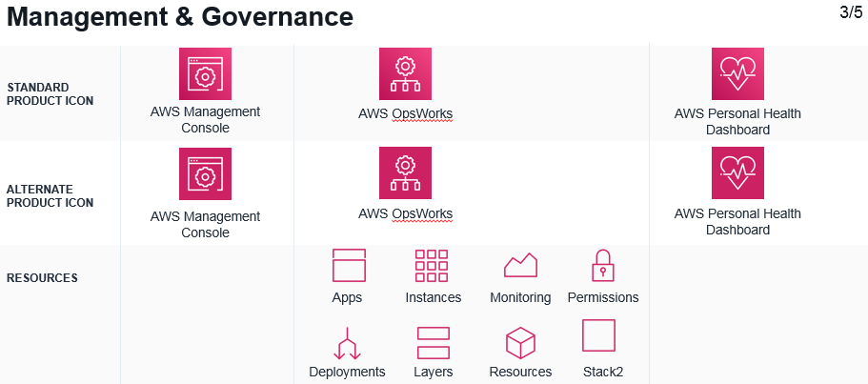Click the Apps resource icon
Screen dimensions: 868x384
349,266
